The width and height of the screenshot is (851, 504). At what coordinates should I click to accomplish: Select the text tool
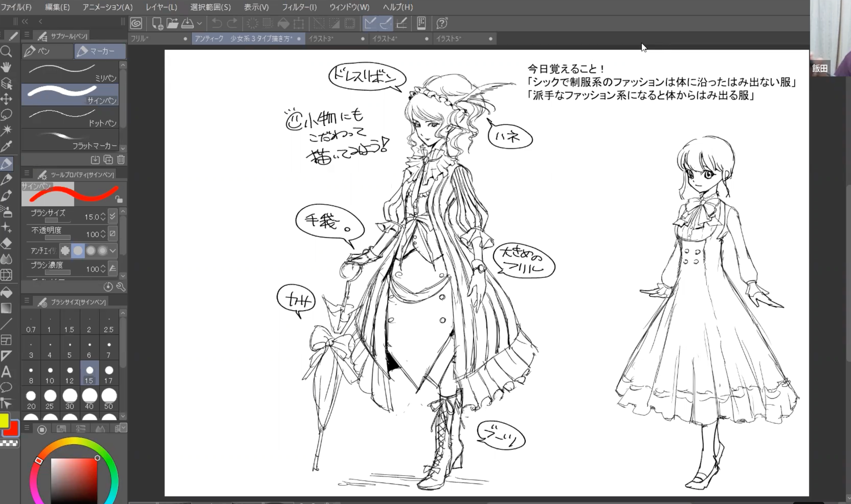pyautogui.click(x=6, y=372)
